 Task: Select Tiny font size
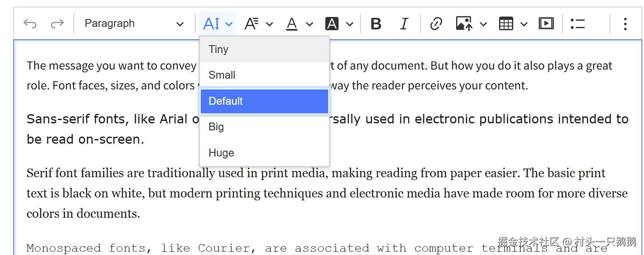(x=264, y=49)
